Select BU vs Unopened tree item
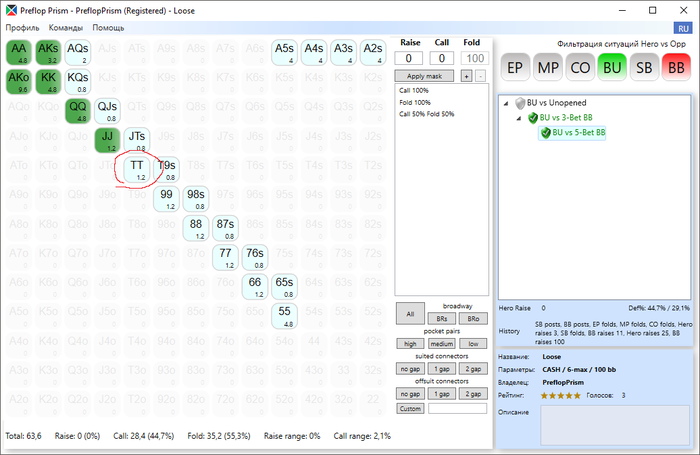Image resolution: width=700 pixels, height=455 pixels. click(x=556, y=103)
